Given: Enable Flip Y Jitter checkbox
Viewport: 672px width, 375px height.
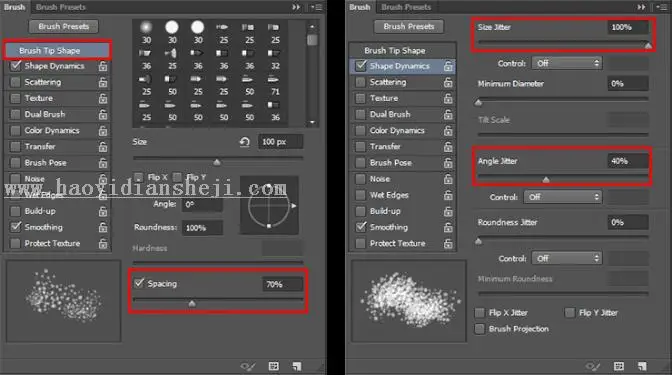Looking at the screenshot, I should 570,313.
